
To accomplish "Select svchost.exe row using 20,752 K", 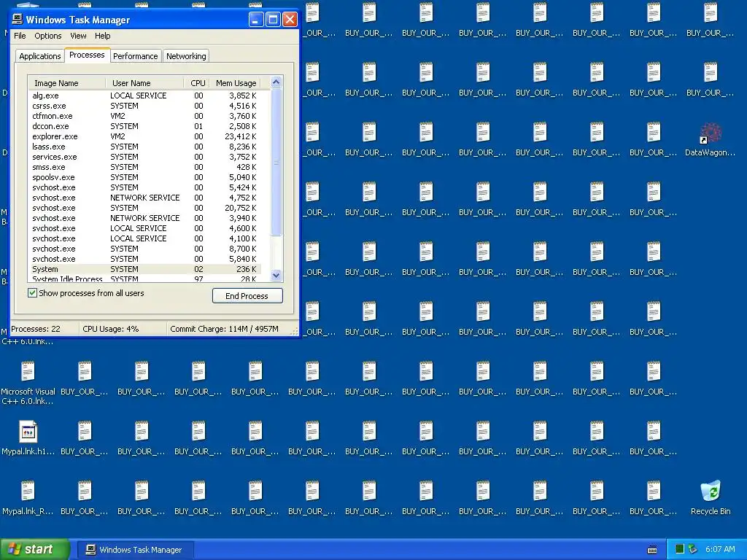I will (x=145, y=208).
